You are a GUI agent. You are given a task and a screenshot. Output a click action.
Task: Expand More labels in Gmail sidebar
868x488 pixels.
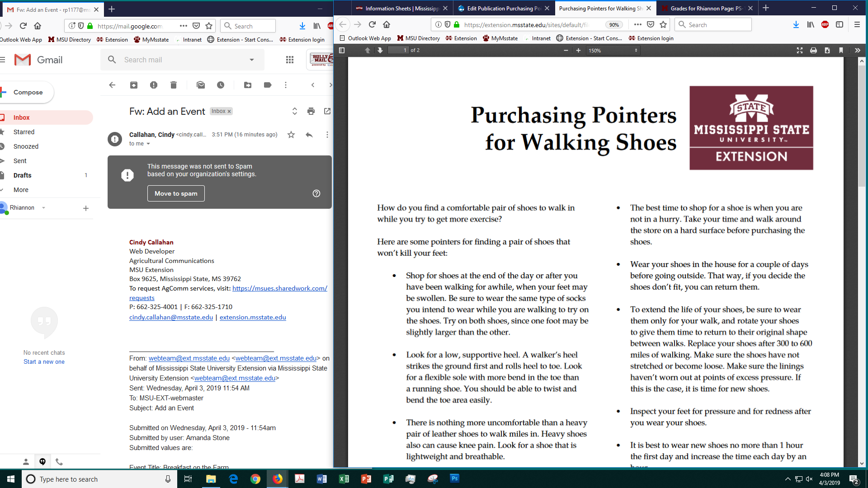click(x=21, y=190)
